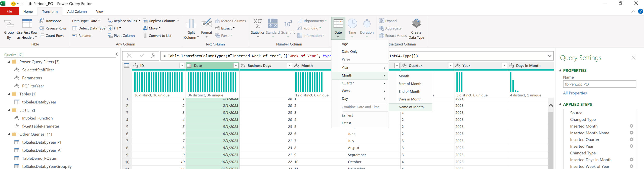The width and height of the screenshot is (644, 169).
Task: Open settings gear for Inserted Month step
Action: (x=631, y=126)
